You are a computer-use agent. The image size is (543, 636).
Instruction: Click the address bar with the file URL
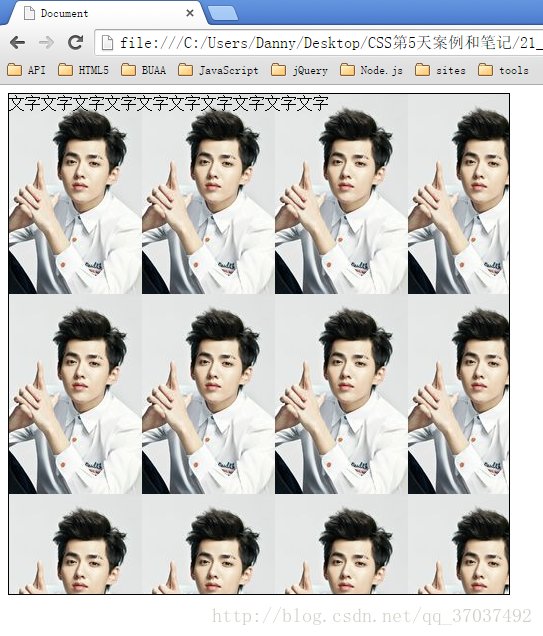pyautogui.click(x=319, y=42)
